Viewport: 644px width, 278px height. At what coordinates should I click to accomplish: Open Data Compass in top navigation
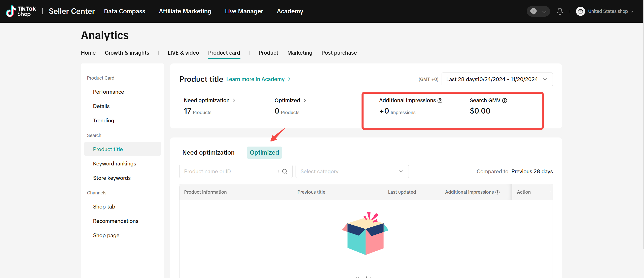click(x=124, y=11)
